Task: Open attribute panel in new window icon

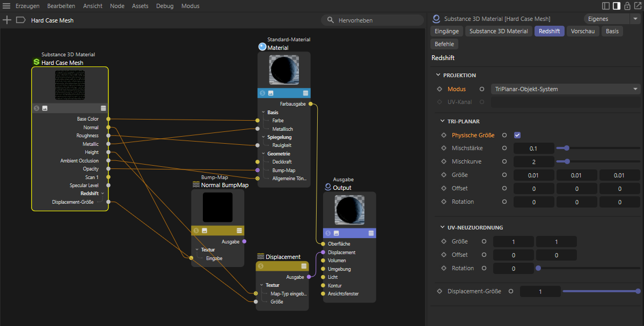Action: click(x=636, y=6)
